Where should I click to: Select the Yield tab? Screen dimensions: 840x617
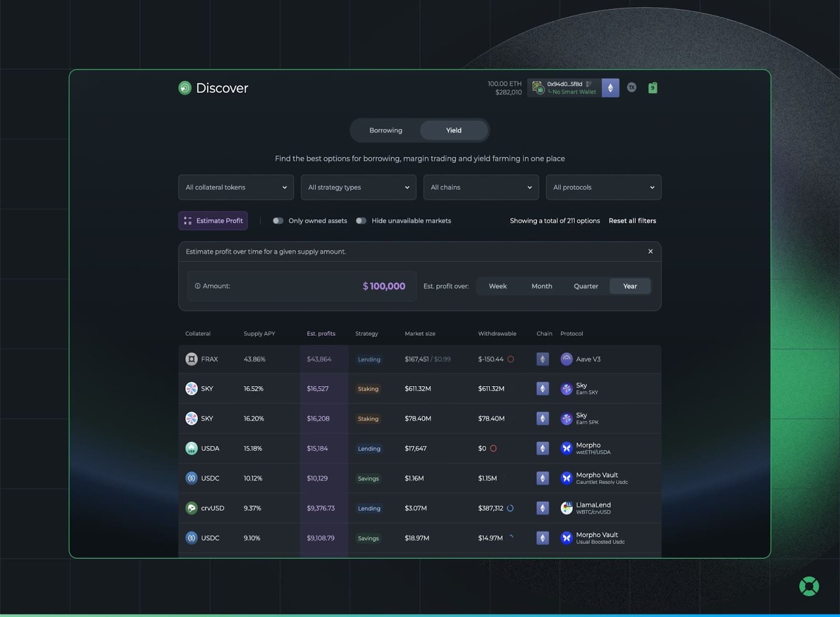coord(454,130)
